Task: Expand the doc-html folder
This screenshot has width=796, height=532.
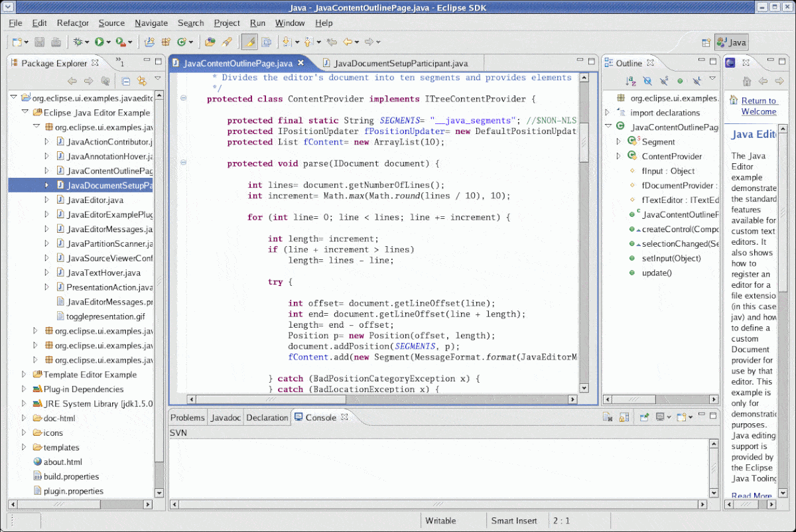Action: tap(25, 419)
